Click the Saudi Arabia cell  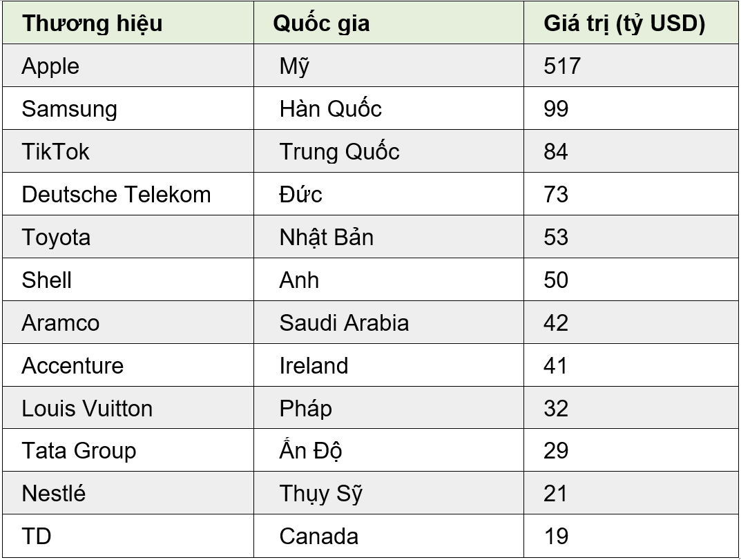click(344, 323)
